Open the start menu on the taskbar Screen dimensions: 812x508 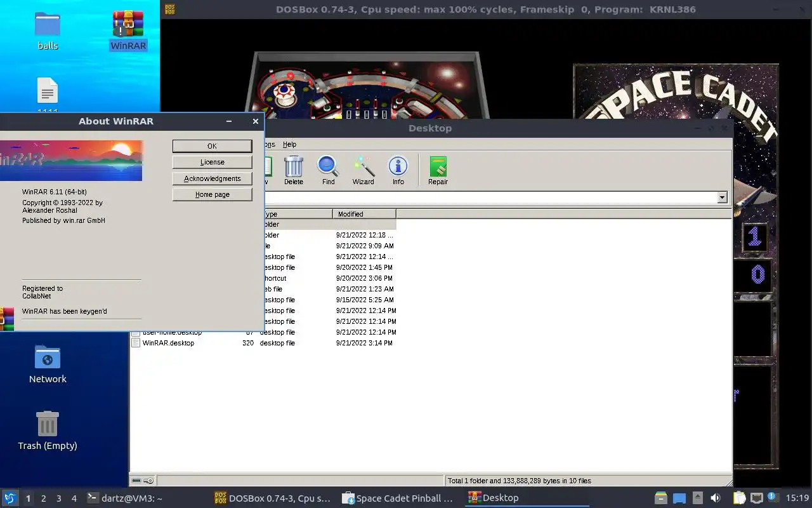[10, 498]
